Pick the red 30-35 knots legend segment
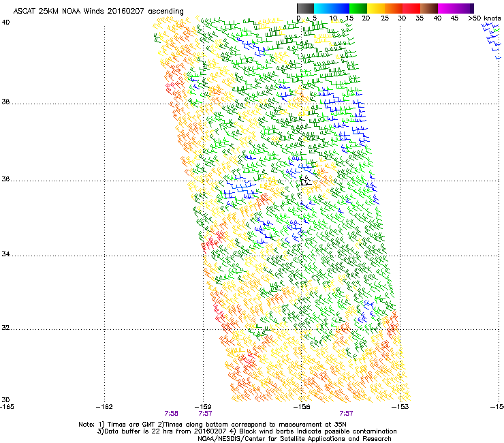Screen dimensions: 504x443 coord(411,8)
